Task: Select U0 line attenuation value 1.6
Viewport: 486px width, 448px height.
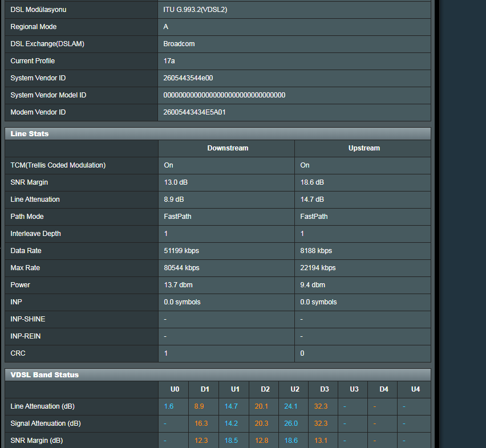Action: (x=169, y=406)
